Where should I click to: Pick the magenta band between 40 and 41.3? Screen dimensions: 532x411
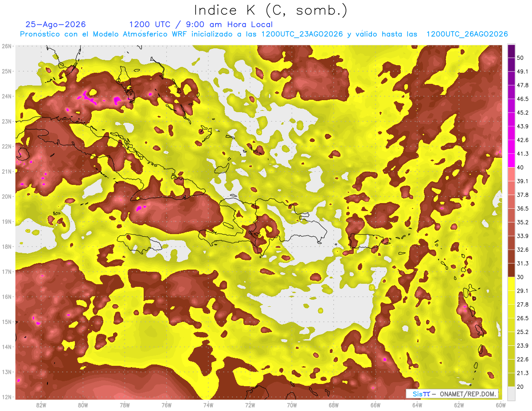tap(511, 160)
